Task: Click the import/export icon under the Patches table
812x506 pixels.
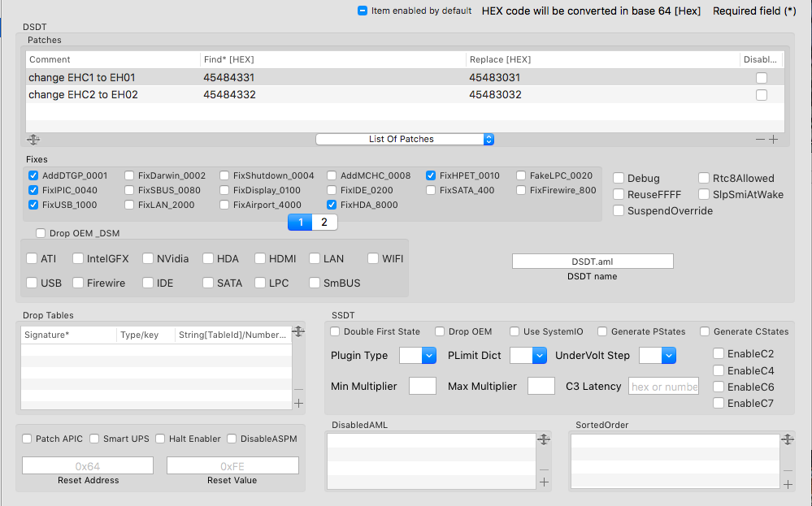Action: [x=33, y=140]
